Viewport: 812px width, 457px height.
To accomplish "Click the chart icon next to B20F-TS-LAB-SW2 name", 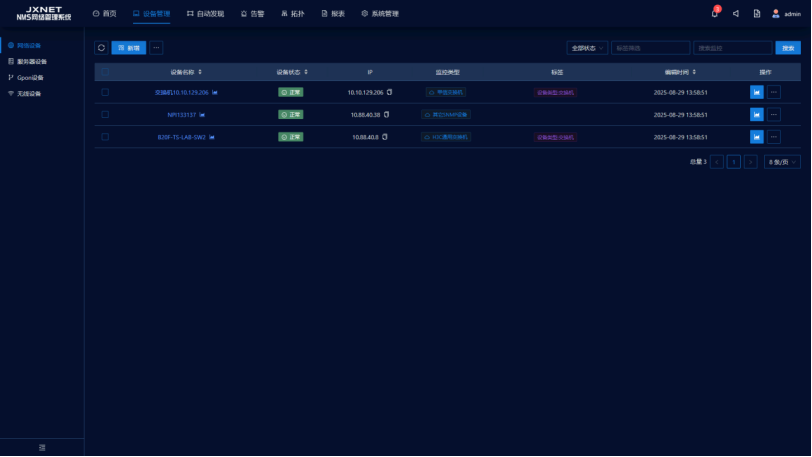I will pos(213,137).
